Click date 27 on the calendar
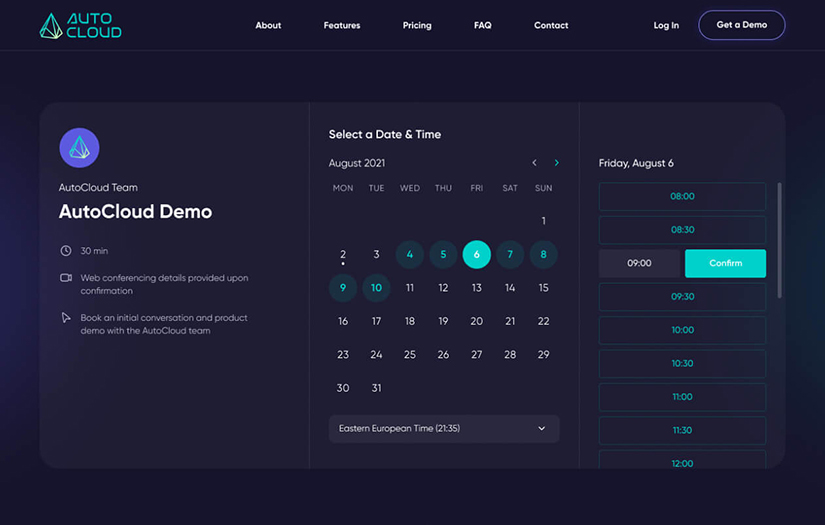825x525 pixels. [x=477, y=355]
